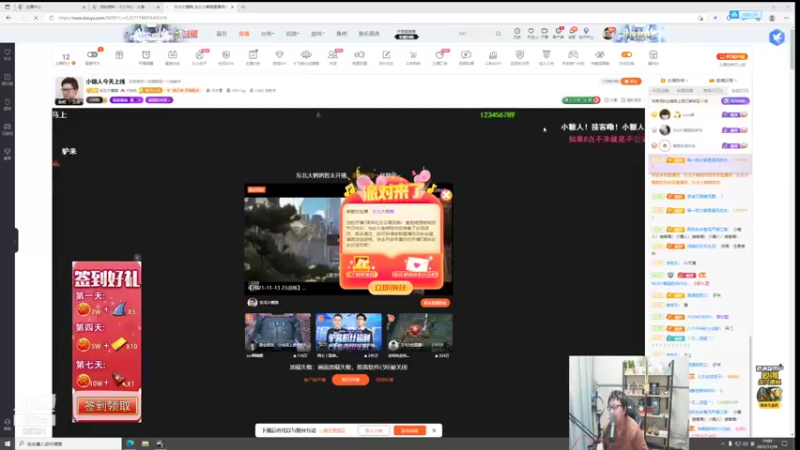Image resolution: width=800 pixels, height=450 pixels.
Task: Click orange PC client button at top right
Action: coord(732,57)
